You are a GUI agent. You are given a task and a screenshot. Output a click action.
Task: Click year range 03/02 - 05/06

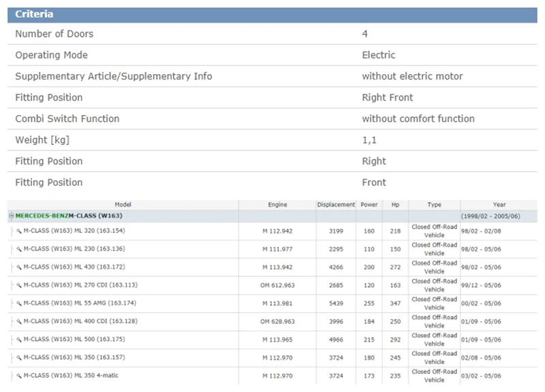481,376
